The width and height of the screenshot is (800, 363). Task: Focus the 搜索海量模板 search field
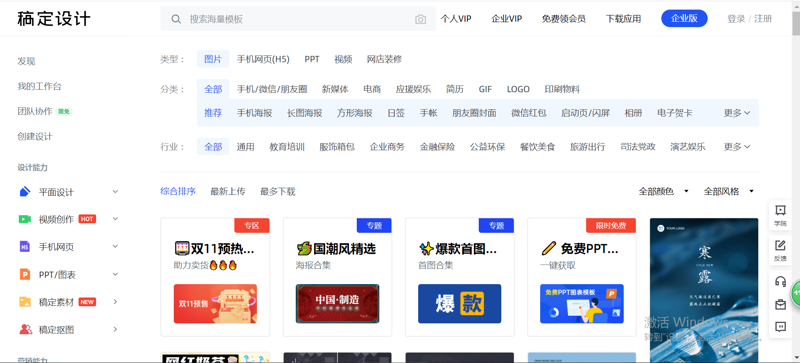(x=298, y=19)
